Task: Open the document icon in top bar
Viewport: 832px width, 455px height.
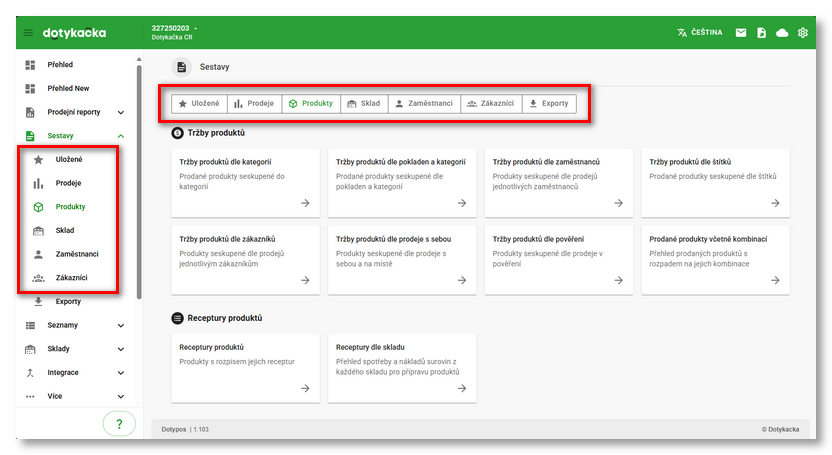Action: tap(762, 33)
